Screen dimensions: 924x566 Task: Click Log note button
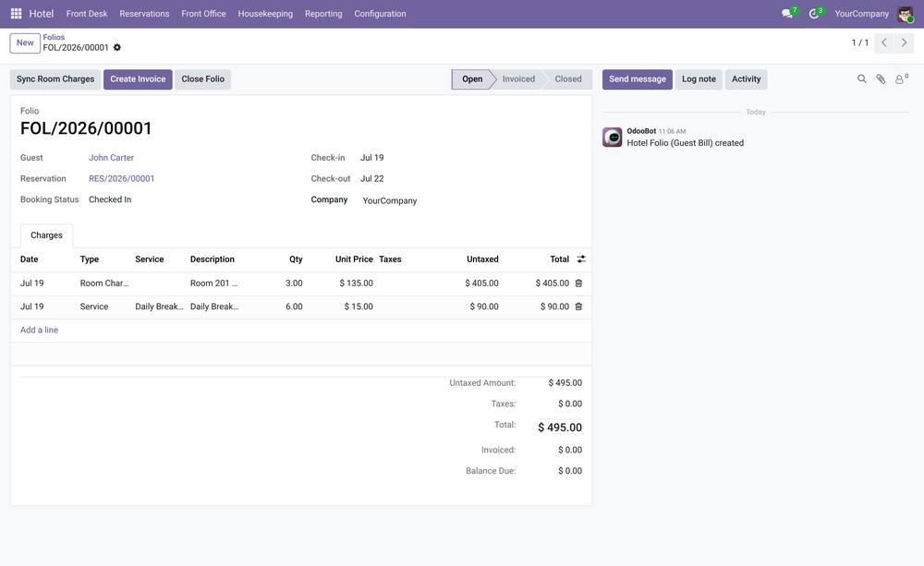click(x=699, y=78)
